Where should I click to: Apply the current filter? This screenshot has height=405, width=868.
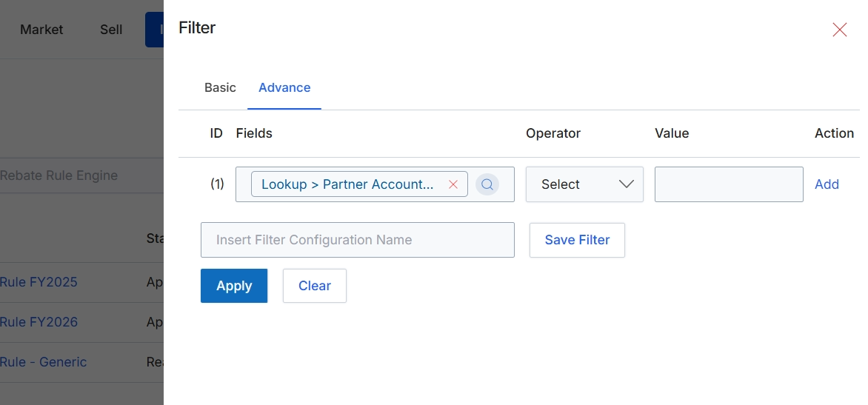click(234, 286)
